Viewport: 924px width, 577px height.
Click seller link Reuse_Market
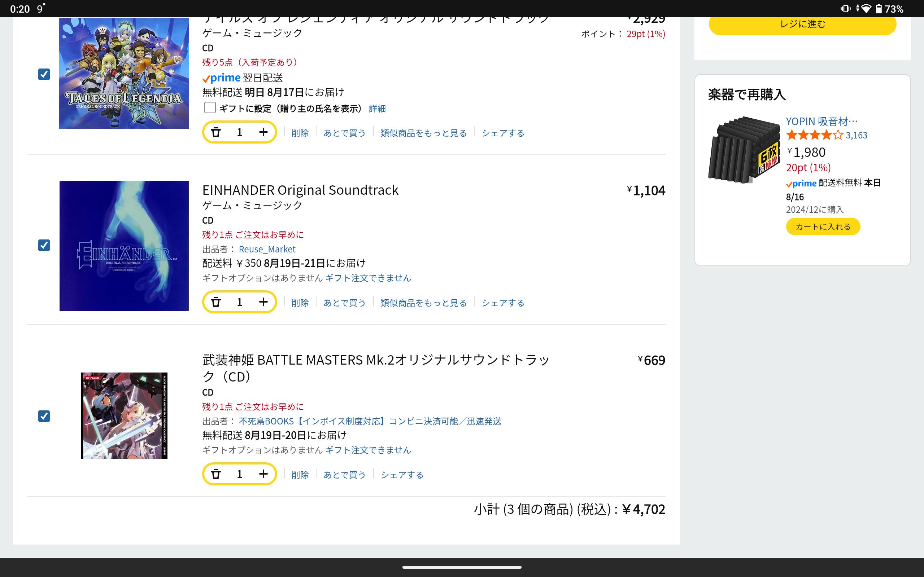(x=267, y=249)
